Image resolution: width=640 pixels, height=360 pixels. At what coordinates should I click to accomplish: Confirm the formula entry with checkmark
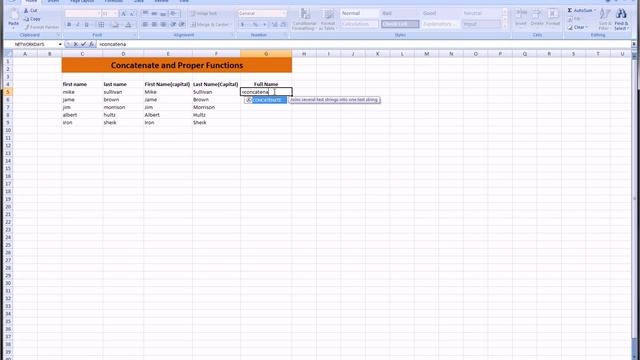point(84,44)
